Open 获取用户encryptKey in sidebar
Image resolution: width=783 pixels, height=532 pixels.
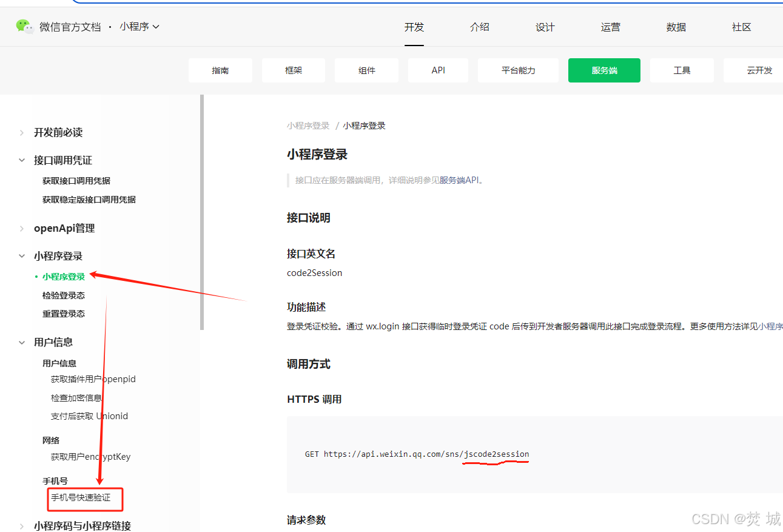point(91,457)
